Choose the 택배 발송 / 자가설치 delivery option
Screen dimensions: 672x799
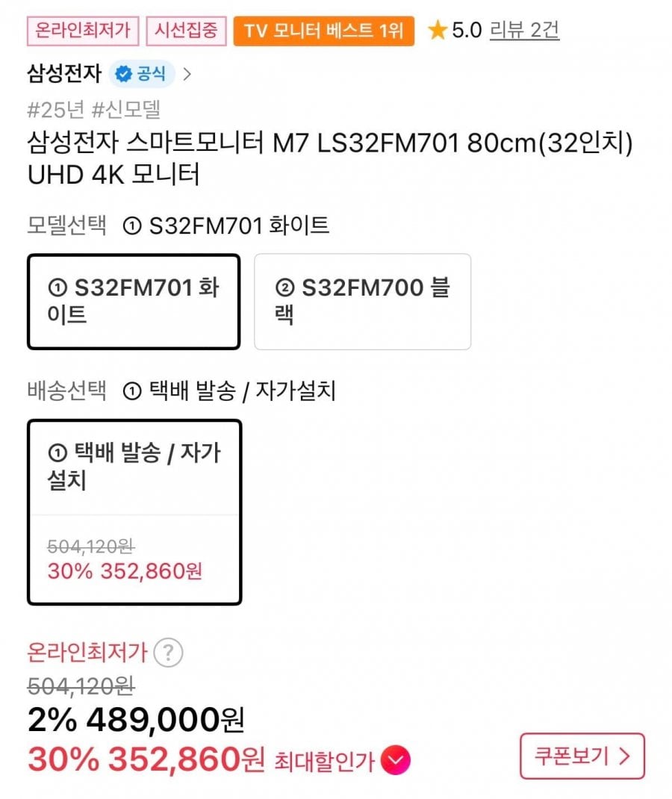134,512
